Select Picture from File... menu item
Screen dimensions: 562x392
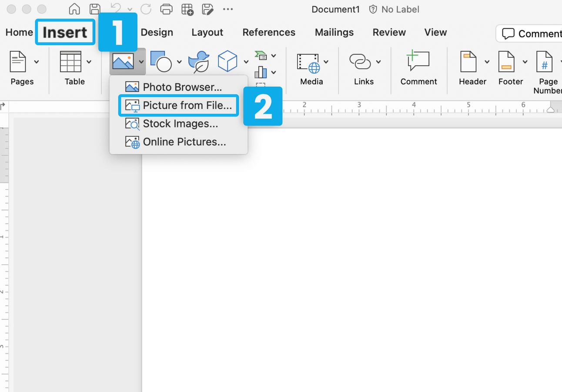coord(178,105)
